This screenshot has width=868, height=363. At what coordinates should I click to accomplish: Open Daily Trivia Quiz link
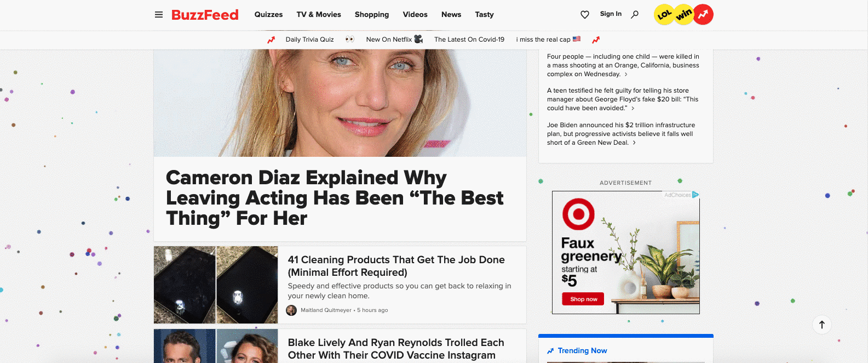309,39
